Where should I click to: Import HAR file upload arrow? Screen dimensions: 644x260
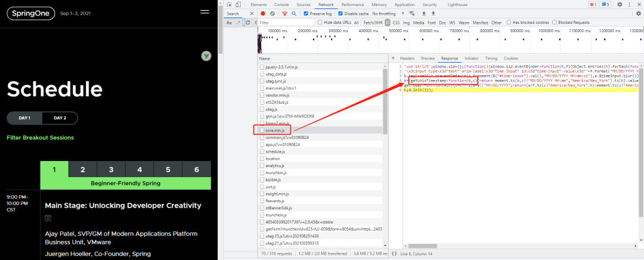(424, 14)
